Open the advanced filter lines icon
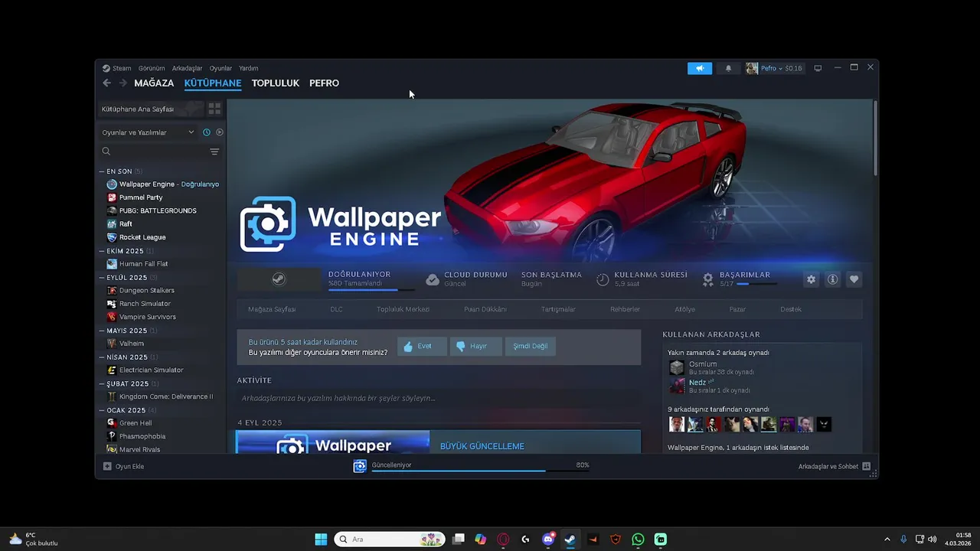 (x=214, y=152)
